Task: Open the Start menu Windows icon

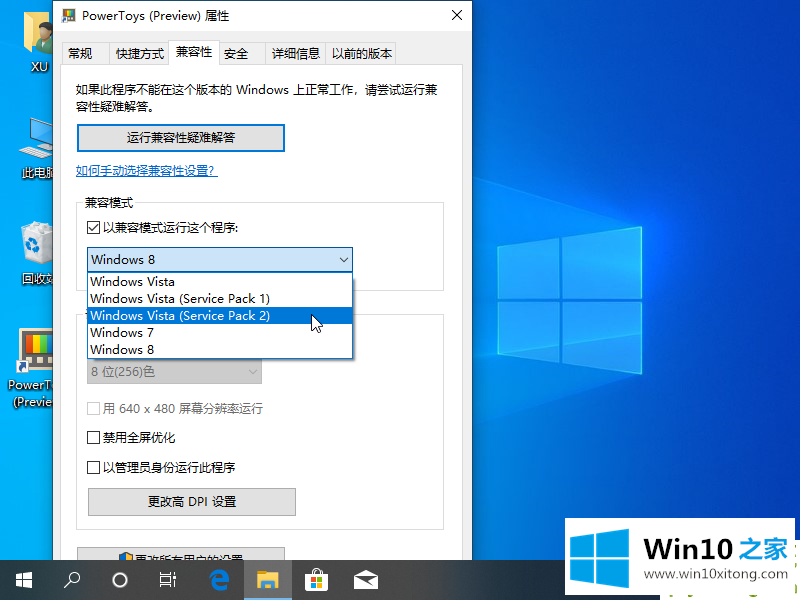Action: point(23,580)
